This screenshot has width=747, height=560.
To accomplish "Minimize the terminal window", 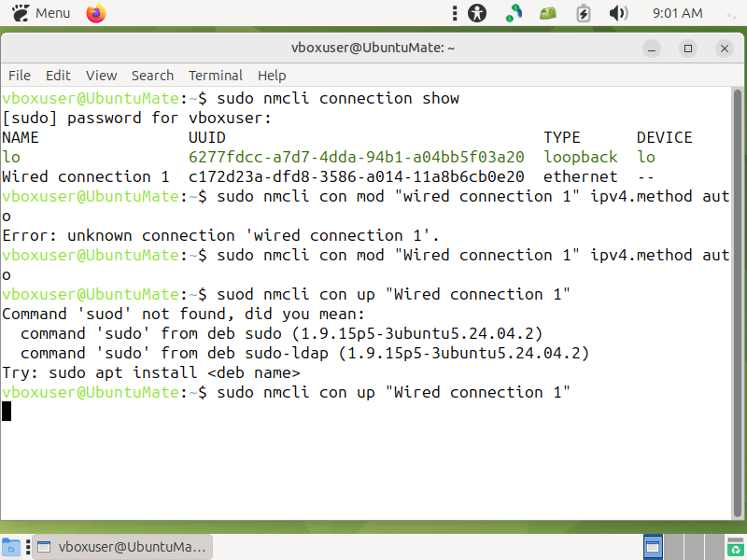I will (x=651, y=49).
